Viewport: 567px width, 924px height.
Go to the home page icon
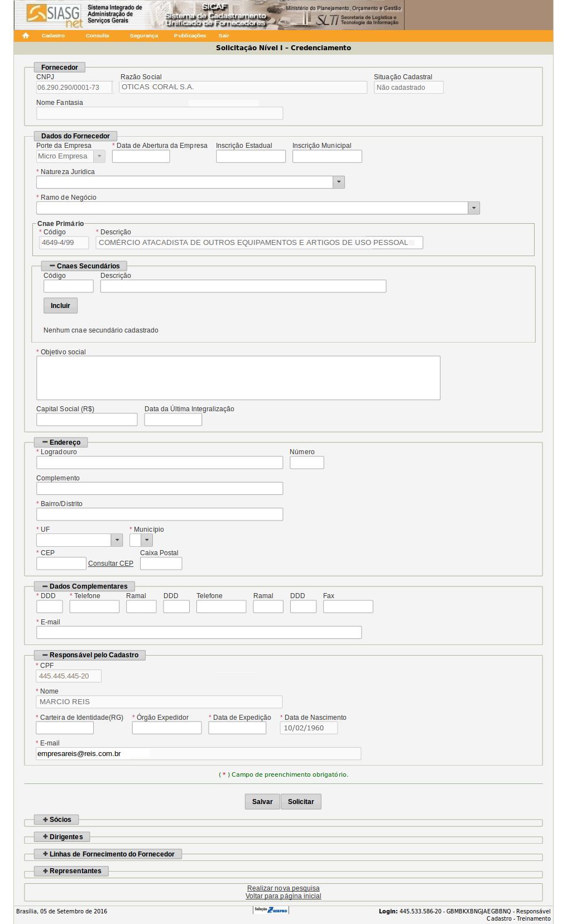click(x=26, y=36)
